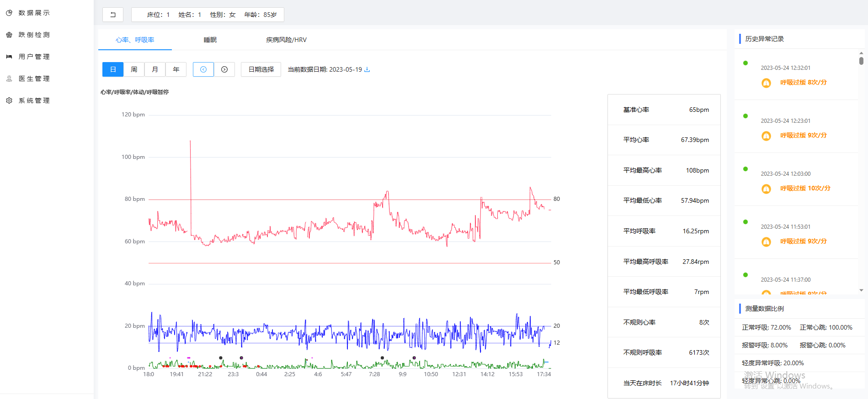The width and height of the screenshot is (868, 399).
Task: Click the 不规则呼吸率 6173次 row
Action: (664, 352)
